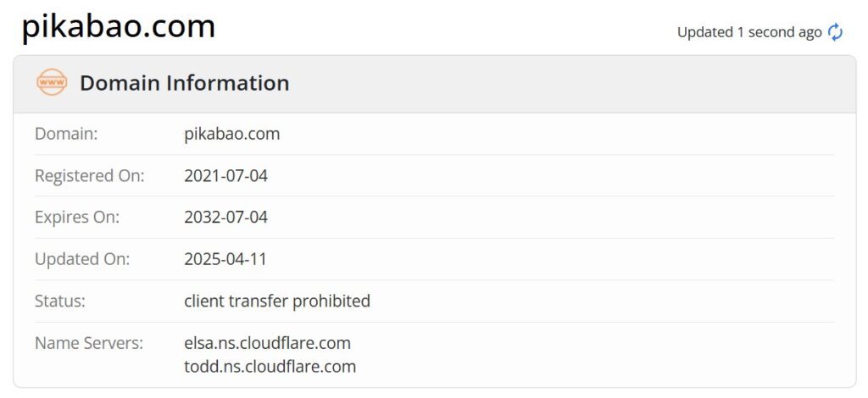
Task: Click the word "Updated" in the refresh timestamp
Action: point(704,32)
